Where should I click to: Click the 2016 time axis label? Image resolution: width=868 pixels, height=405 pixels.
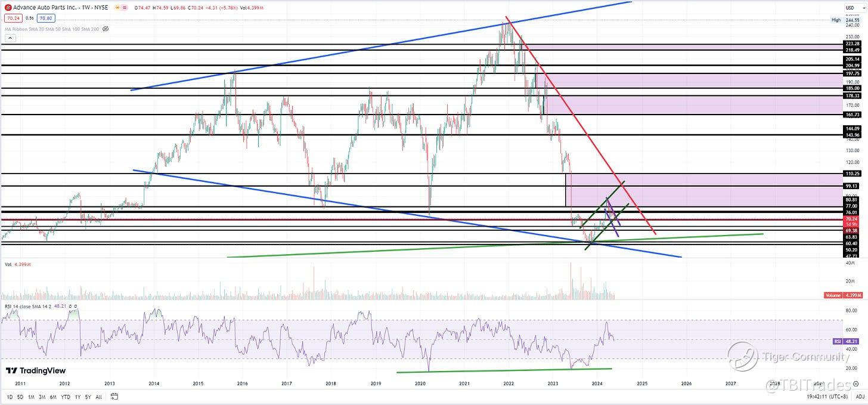point(242,384)
